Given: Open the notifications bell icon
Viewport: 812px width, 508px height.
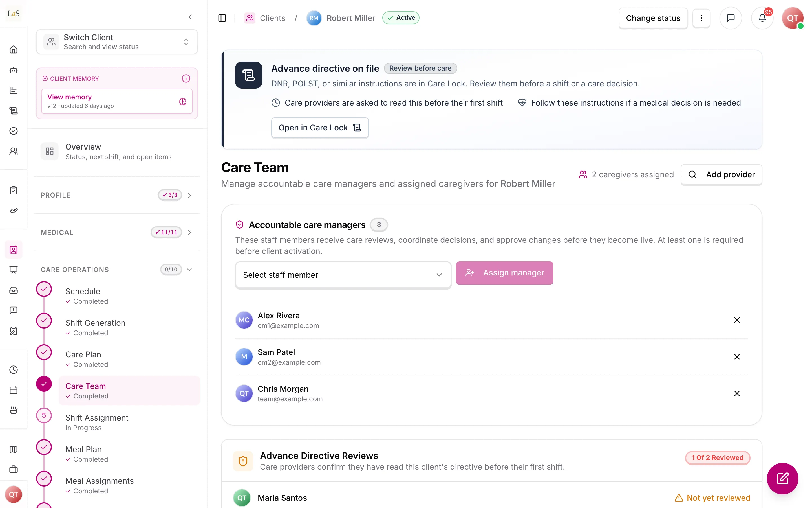Looking at the screenshot, I should coord(762,18).
